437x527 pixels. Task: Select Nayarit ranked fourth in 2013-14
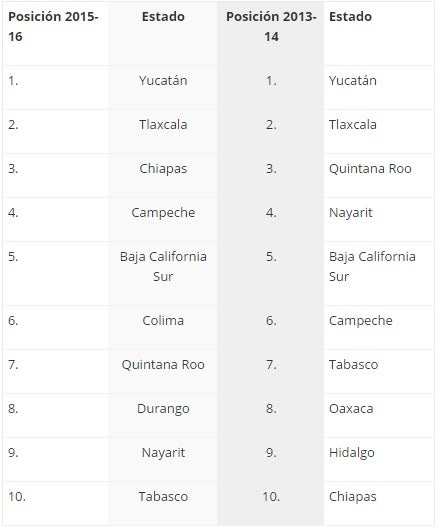(351, 213)
